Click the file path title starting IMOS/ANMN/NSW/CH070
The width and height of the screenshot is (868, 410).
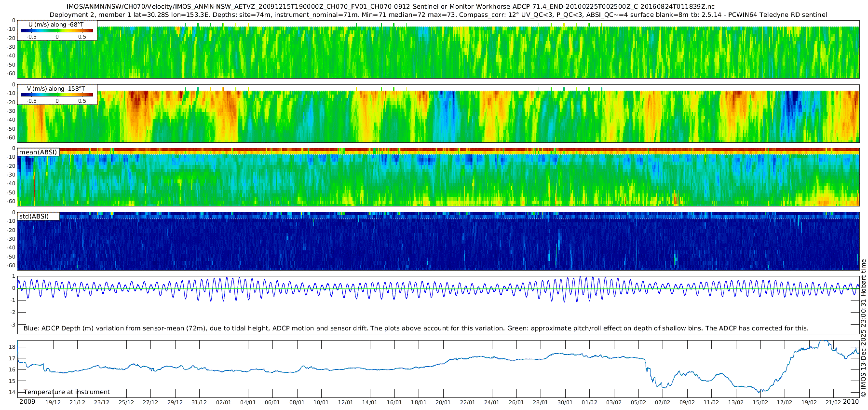click(391, 7)
